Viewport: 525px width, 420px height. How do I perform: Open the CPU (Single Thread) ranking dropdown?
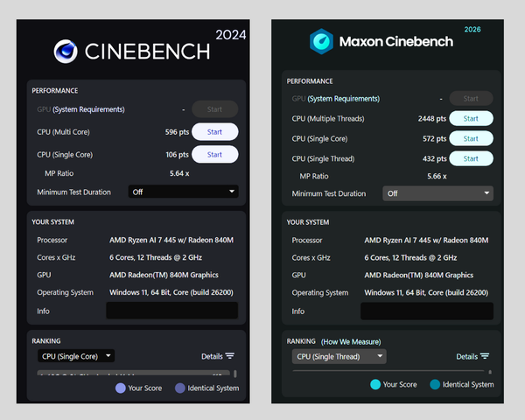point(339,357)
